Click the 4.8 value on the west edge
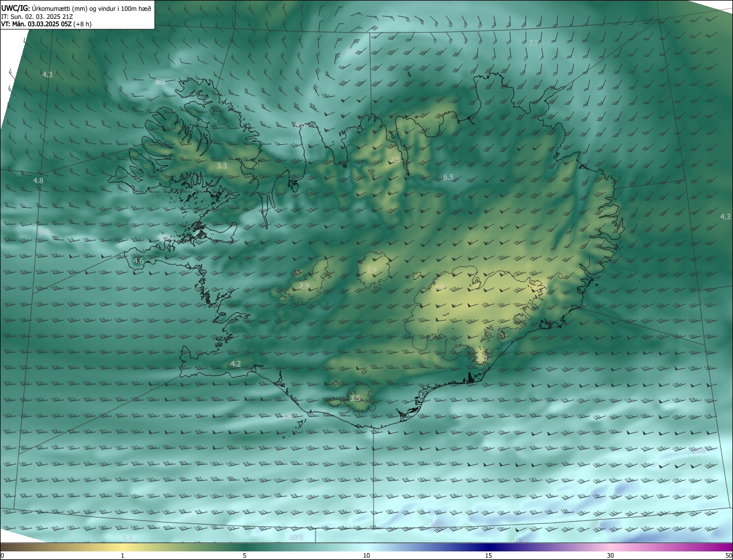The width and height of the screenshot is (733, 560). 38,180
